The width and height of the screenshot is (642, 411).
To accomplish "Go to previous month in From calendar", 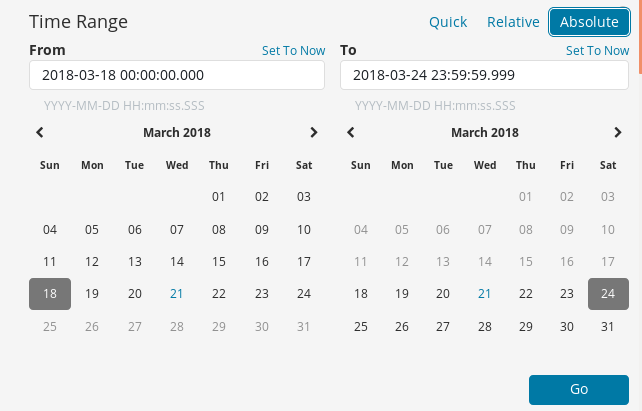I will [x=40, y=132].
